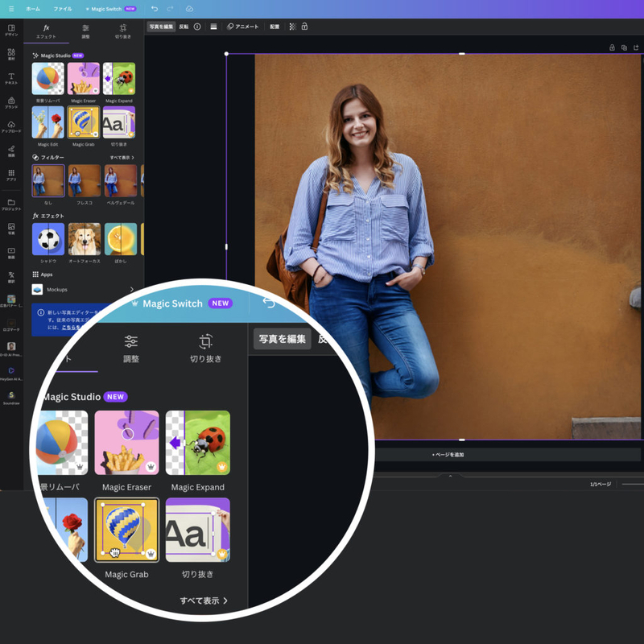Click the 1/1ページ page counter
Image resolution: width=644 pixels, height=644 pixels.
[x=601, y=485]
